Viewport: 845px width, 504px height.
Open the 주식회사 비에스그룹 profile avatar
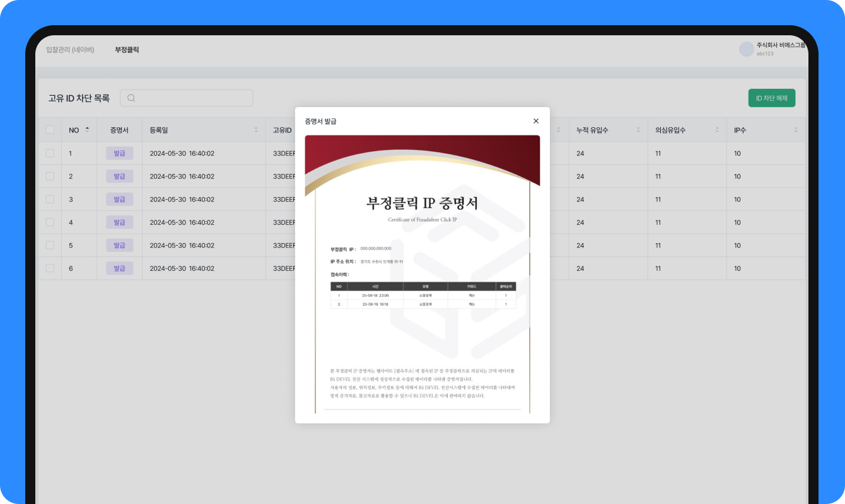click(x=746, y=49)
